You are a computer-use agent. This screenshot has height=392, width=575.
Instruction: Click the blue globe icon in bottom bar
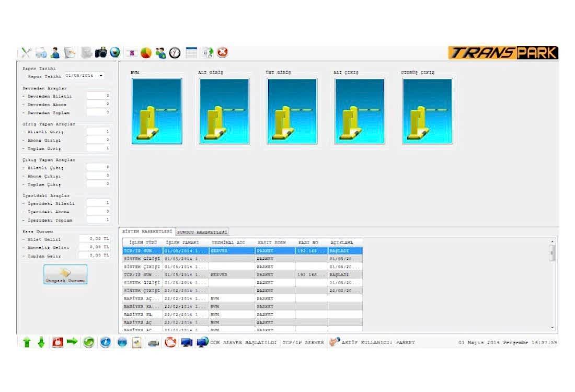tap(122, 342)
